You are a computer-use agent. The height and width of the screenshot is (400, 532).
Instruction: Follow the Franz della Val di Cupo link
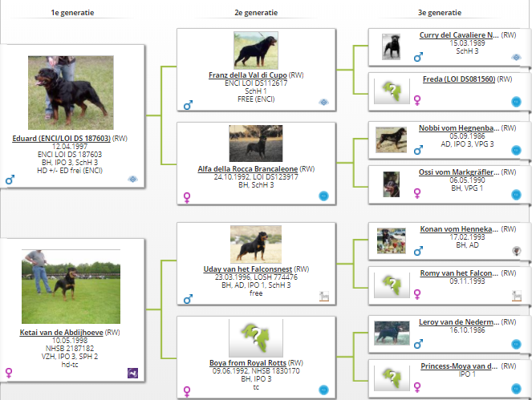247,75
